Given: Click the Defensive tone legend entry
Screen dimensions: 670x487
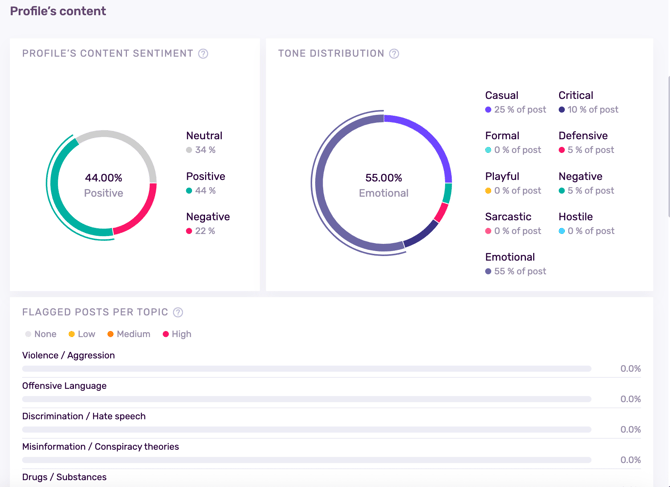Looking at the screenshot, I should 583,136.
